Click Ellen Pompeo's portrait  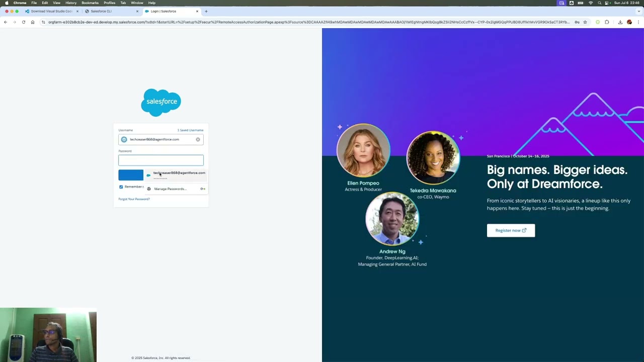pos(363,150)
